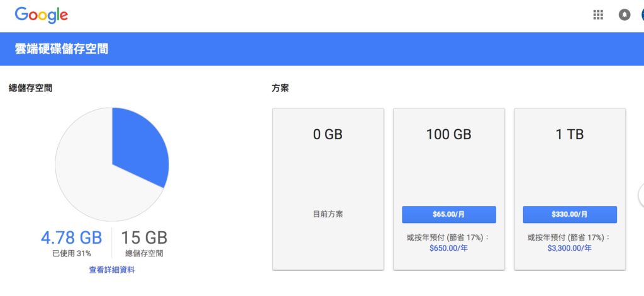Select the 0 GB current plan card

pyautogui.click(x=328, y=189)
